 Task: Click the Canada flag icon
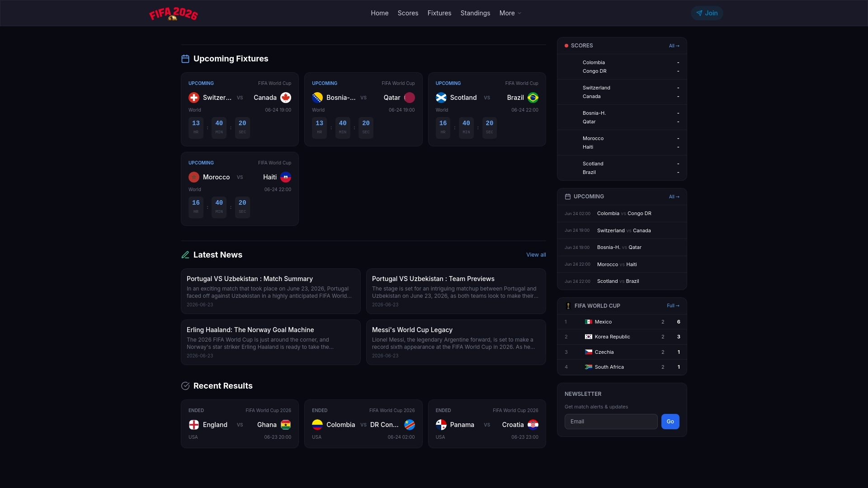(286, 98)
